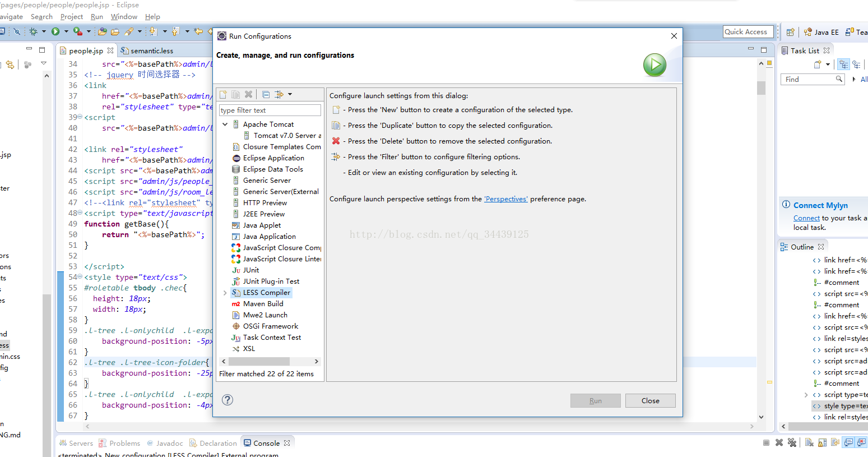Click the Open Task briefcase-folder icon in toolbar

click(115, 32)
